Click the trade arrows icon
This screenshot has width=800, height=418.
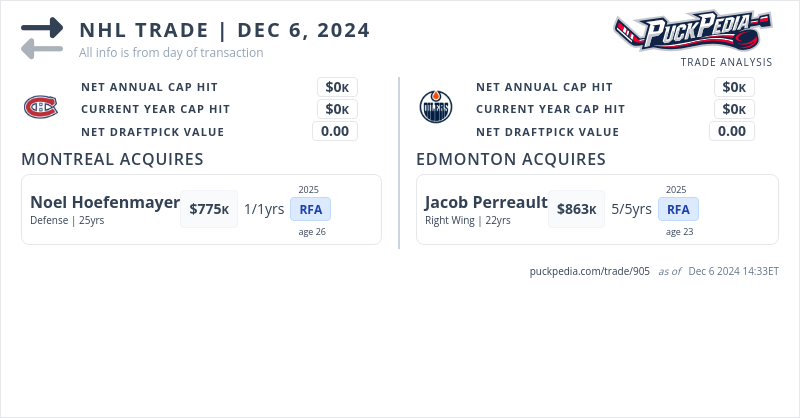tap(42, 38)
